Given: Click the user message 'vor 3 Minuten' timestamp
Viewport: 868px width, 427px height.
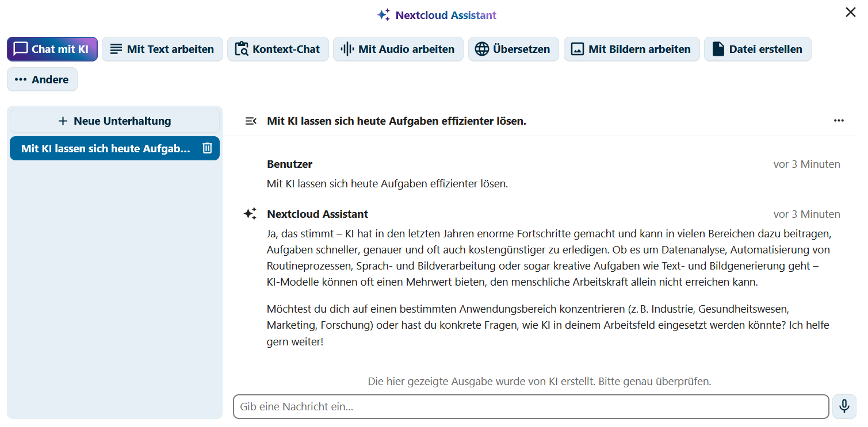Looking at the screenshot, I should pos(806,164).
